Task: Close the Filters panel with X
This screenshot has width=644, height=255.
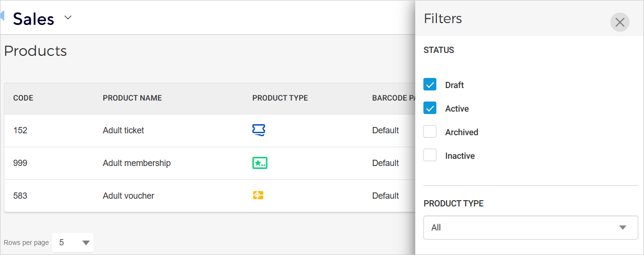Action: click(x=619, y=22)
